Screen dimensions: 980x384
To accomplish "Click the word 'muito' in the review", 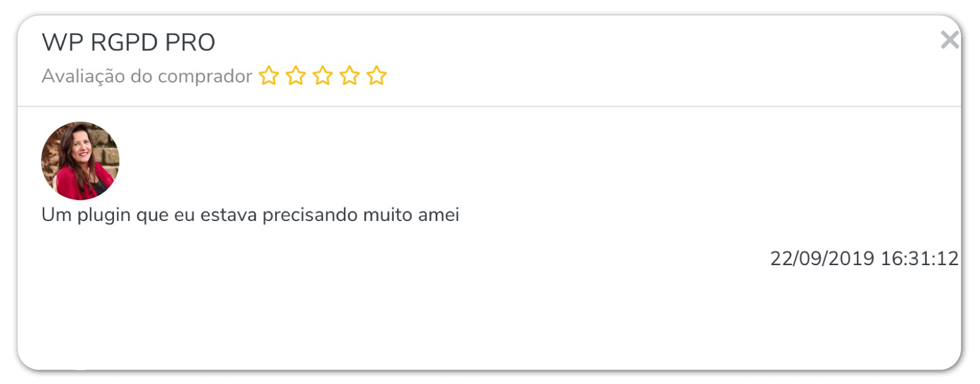I will pos(387,215).
